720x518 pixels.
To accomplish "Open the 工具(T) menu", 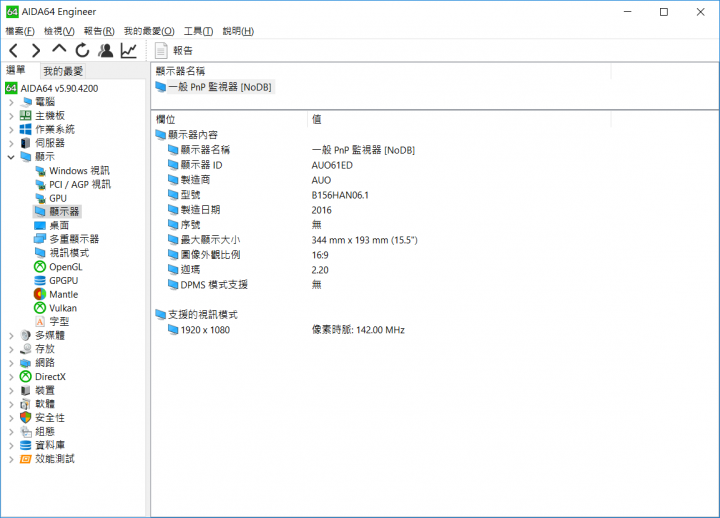I will click(x=198, y=31).
